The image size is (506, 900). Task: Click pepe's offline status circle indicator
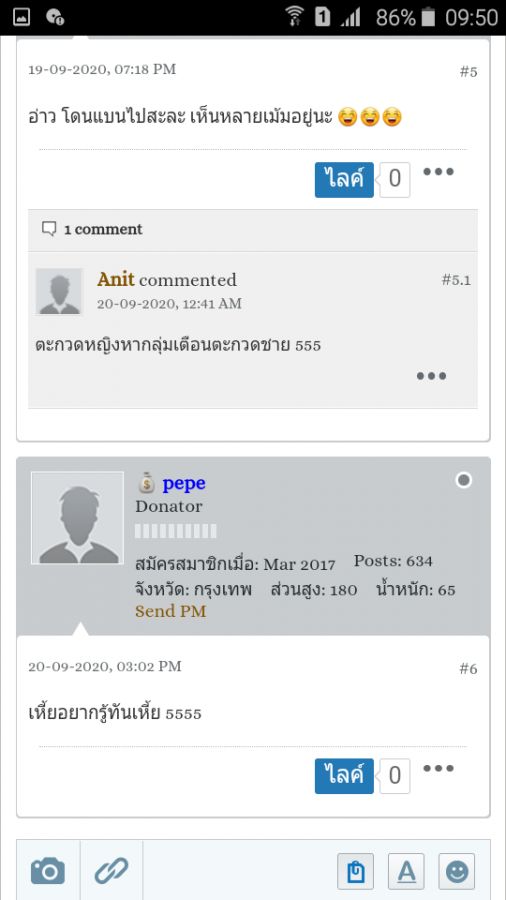pyautogui.click(x=464, y=480)
